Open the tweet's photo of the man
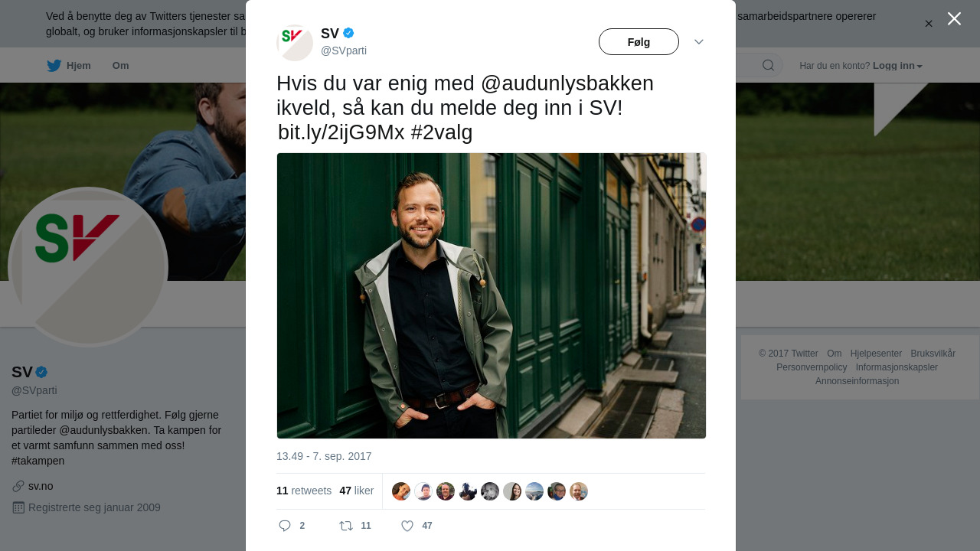 (x=492, y=295)
